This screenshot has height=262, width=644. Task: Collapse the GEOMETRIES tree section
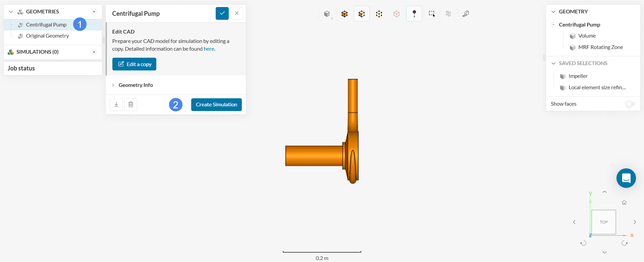click(x=11, y=12)
